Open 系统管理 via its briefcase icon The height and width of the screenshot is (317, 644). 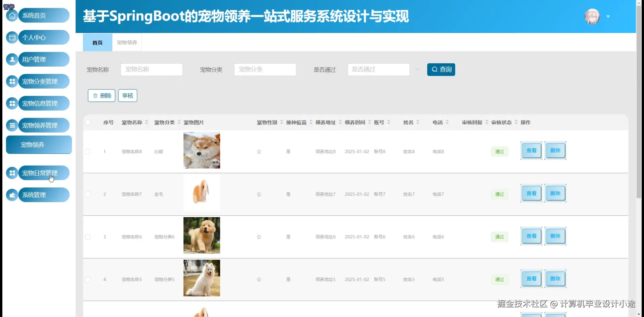(12, 195)
